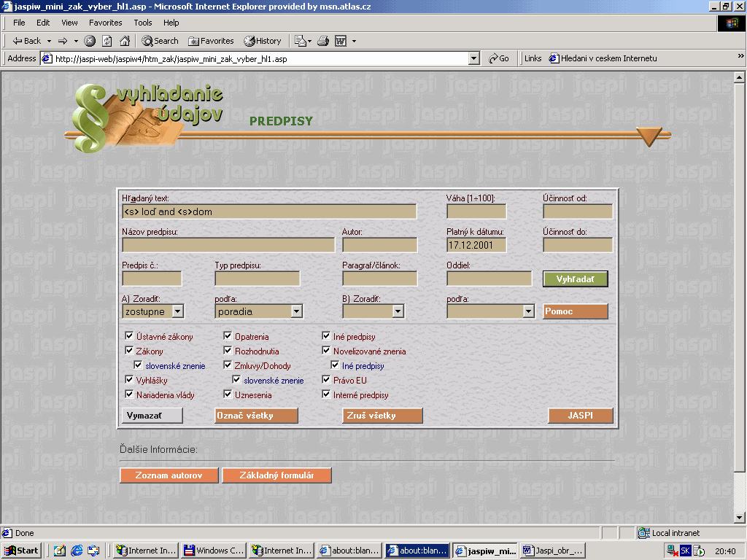Click the Go button next to address bar
The height and width of the screenshot is (560, 747).
pyautogui.click(x=499, y=58)
